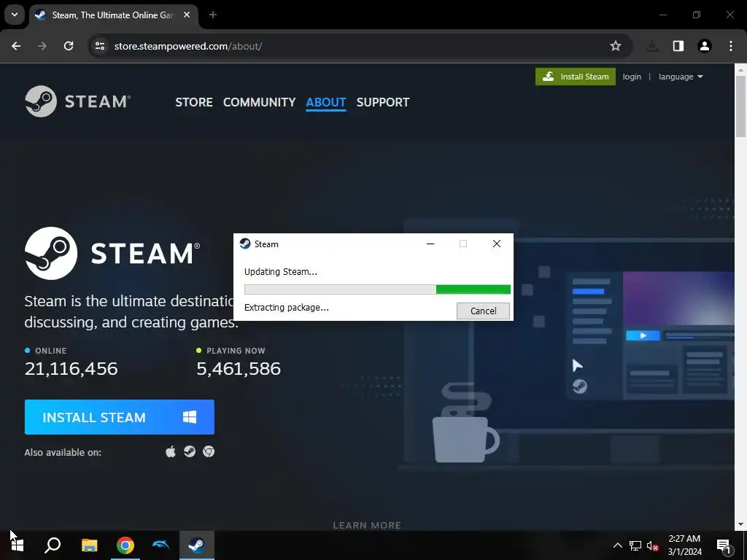The height and width of the screenshot is (560, 747).
Task: Open a new browser tab
Action: 213,15
